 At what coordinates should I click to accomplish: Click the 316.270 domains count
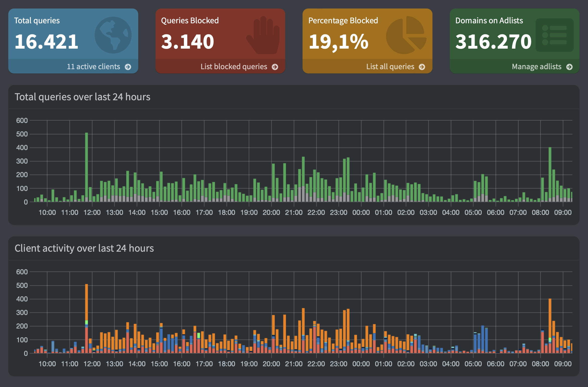pos(493,42)
